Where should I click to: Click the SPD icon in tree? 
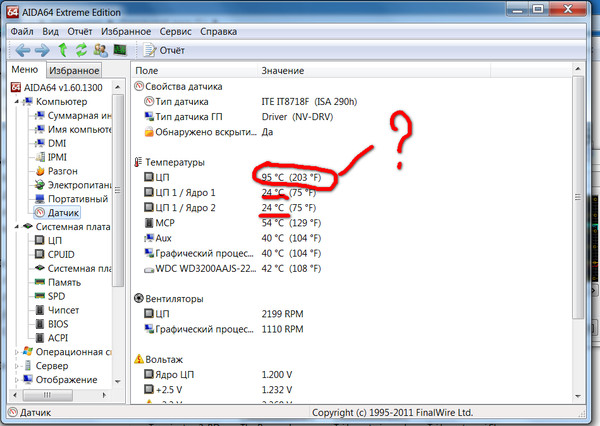click(40, 296)
